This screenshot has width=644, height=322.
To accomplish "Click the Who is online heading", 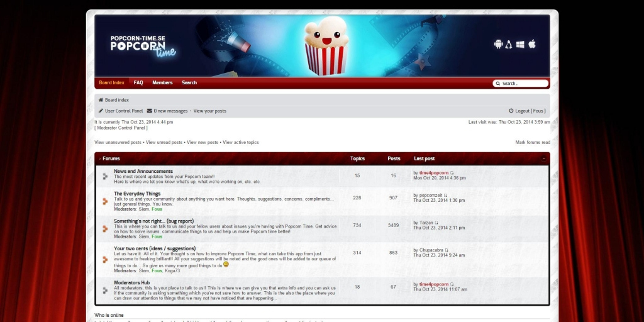I will pos(109,316).
